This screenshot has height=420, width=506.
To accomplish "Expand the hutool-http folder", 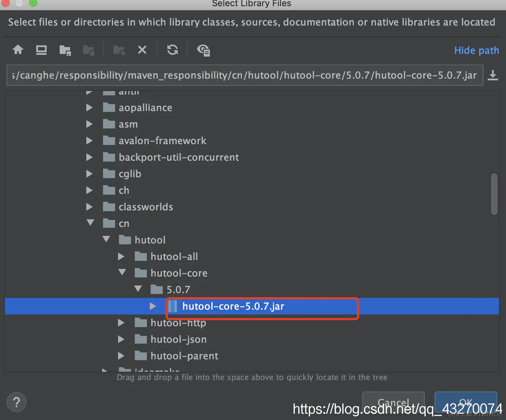I will (x=121, y=323).
